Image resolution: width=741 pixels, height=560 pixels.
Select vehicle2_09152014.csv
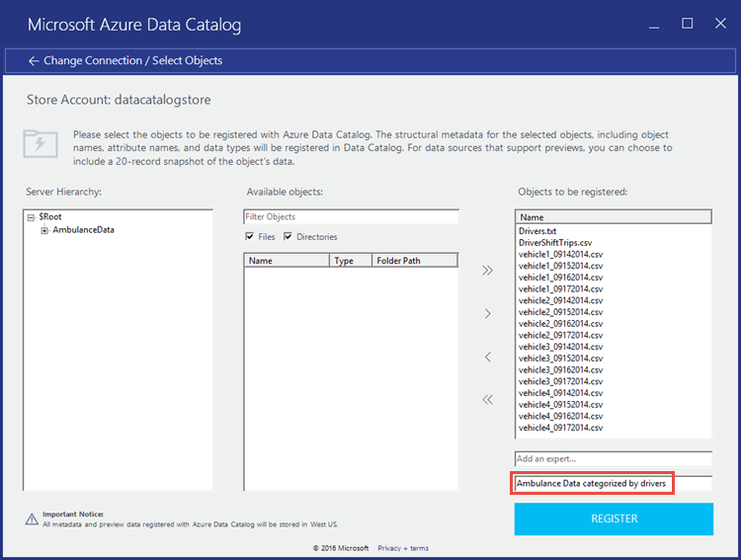click(560, 312)
